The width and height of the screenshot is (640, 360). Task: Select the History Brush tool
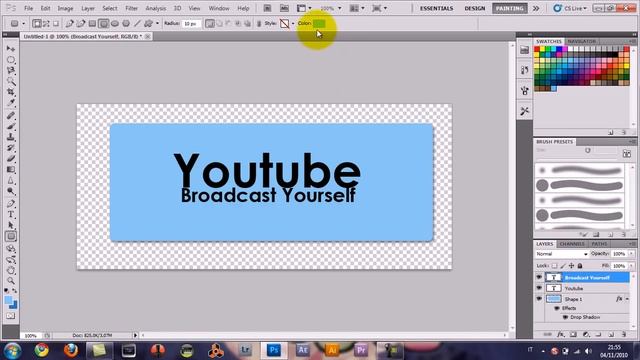pos(11,148)
